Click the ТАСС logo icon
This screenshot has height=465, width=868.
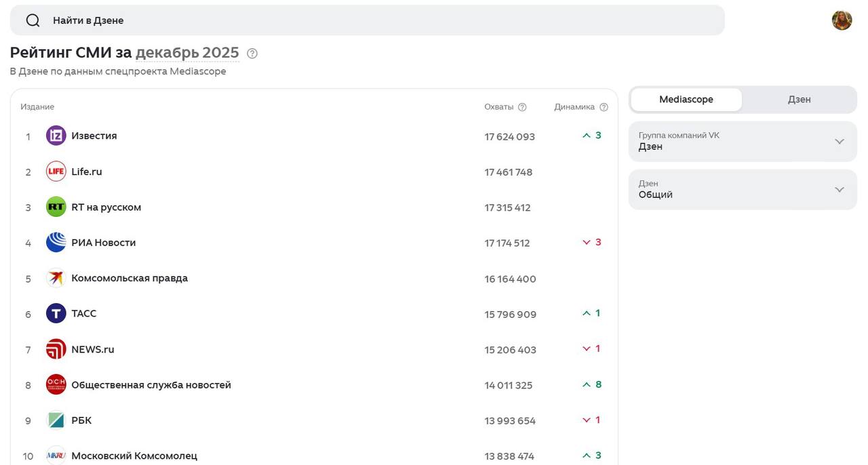coord(56,313)
